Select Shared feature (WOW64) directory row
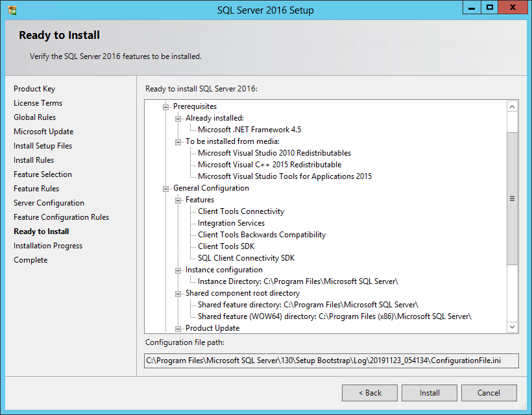 335,316
